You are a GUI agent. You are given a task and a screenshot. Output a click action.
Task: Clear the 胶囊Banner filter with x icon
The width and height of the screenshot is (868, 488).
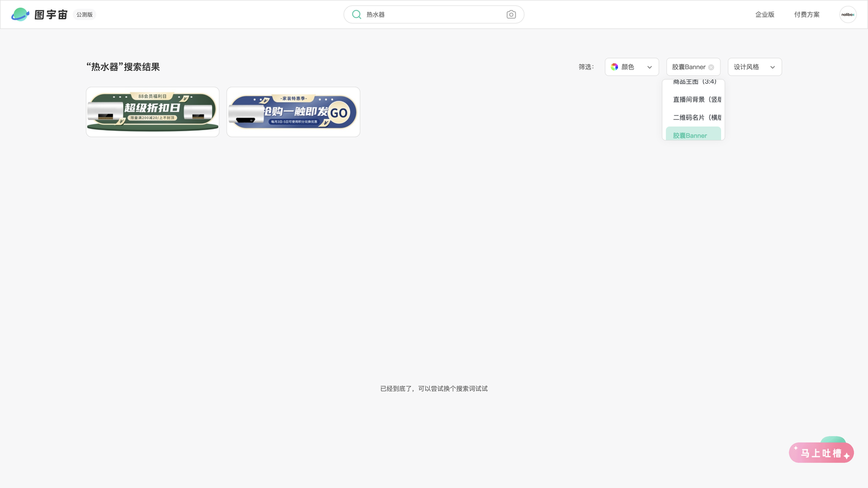tap(711, 67)
